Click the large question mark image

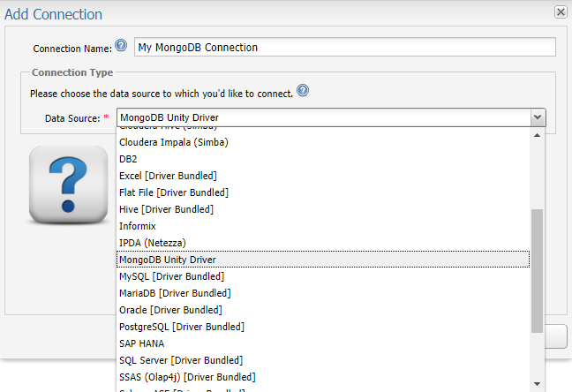[68, 185]
